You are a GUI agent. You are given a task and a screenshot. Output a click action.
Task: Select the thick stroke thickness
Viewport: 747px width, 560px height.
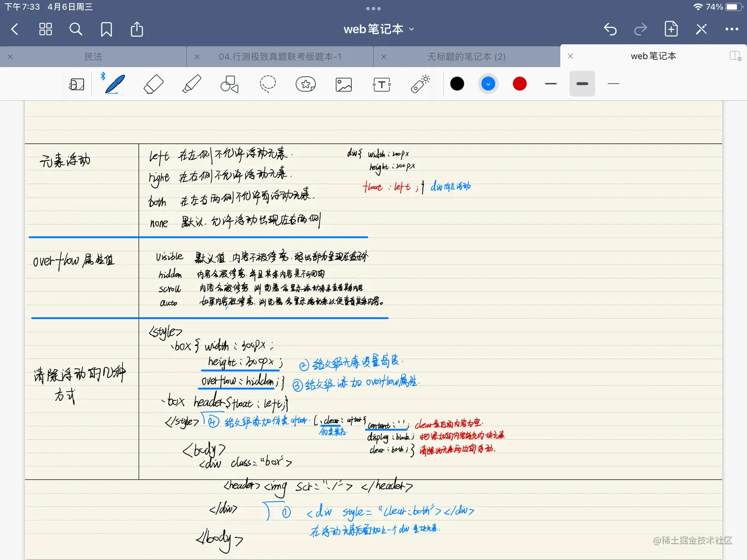(582, 84)
